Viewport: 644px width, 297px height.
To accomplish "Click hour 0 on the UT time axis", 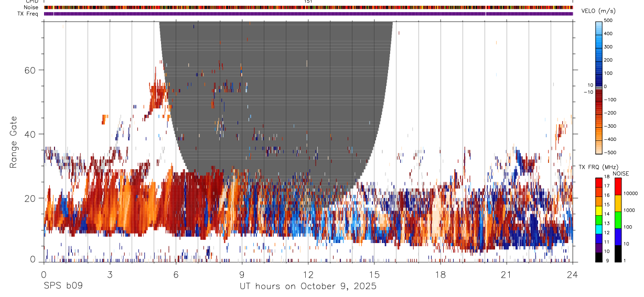I will pos(44,274).
